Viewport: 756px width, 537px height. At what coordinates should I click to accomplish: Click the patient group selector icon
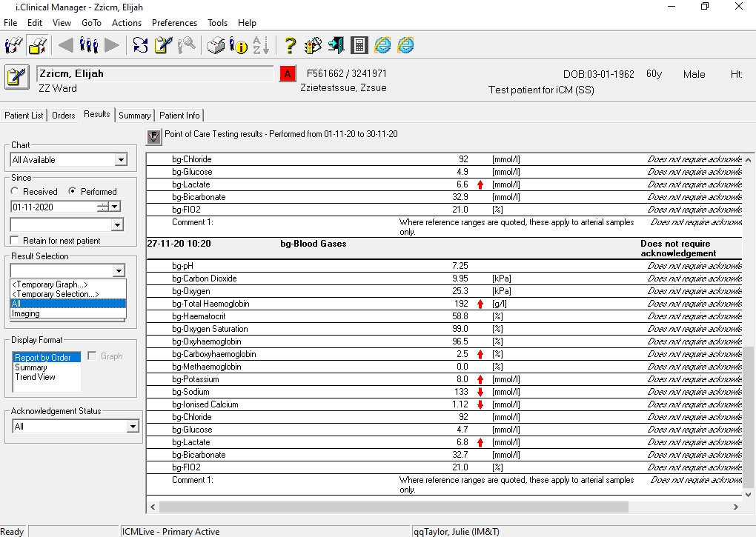(x=89, y=45)
